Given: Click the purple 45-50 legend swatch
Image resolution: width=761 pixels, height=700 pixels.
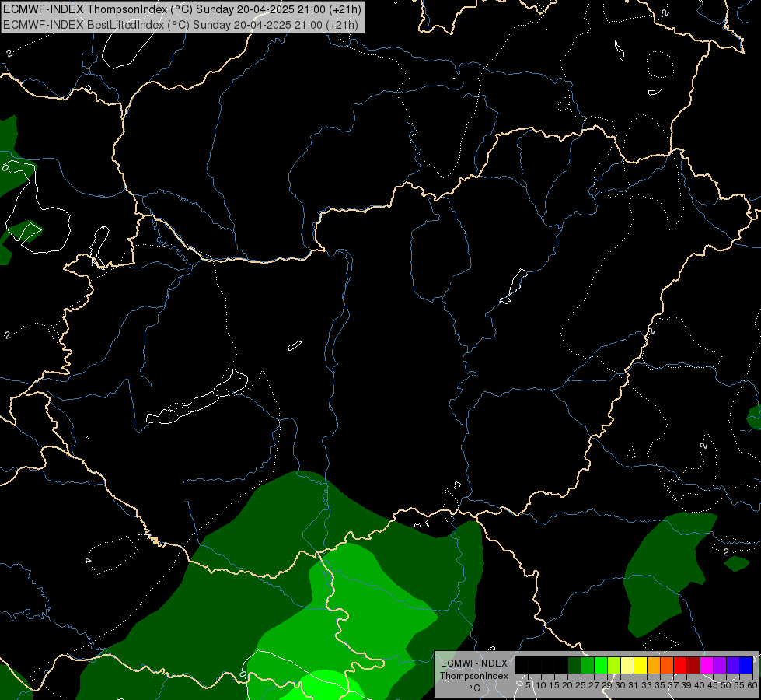Looking at the screenshot, I should click(720, 665).
